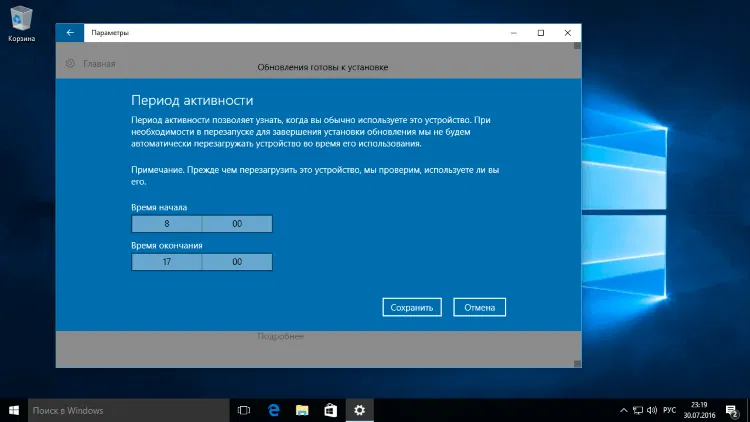The image size is (750, 422).
Task: Open the Action Center notifications icon
Action: (732, 411)
